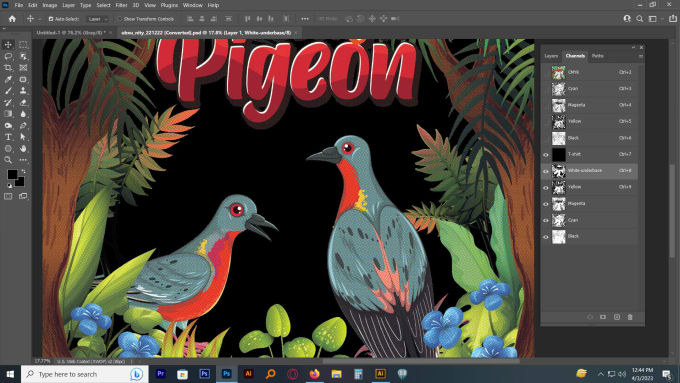Open the Image menu
Screen dimensions: 680x383
(x=49, y=5)
